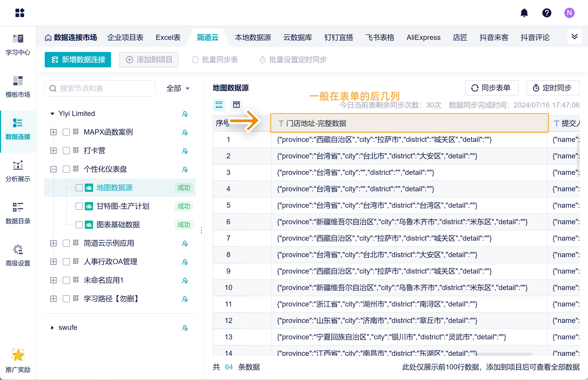Select the 图表基础数据 checkbox
Screen dimensions: 588x380
point(79,225)
